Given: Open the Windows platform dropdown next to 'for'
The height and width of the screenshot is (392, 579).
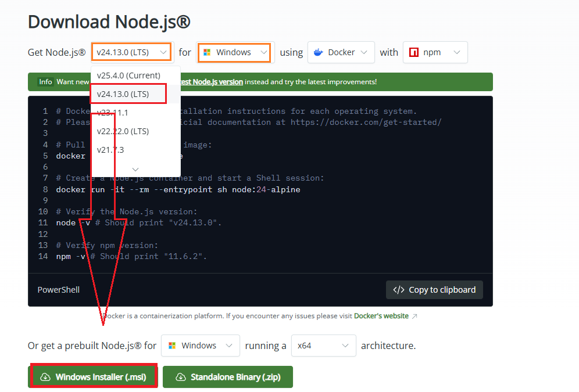Looking at the screenshot, I should [234, 52].
